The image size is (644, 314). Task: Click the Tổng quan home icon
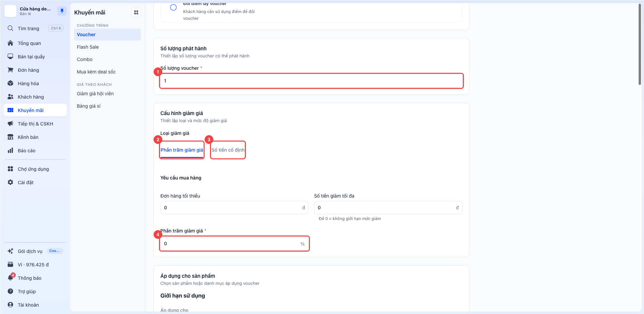[x=10, y=43]
